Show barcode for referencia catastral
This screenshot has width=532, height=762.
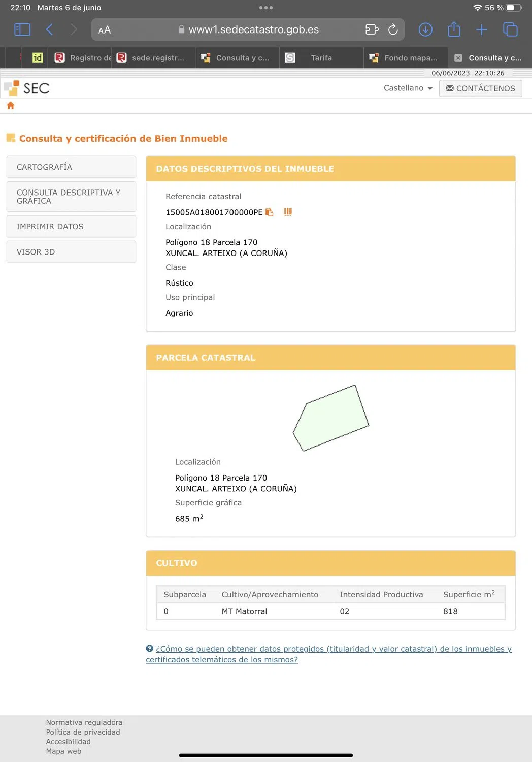288,212
